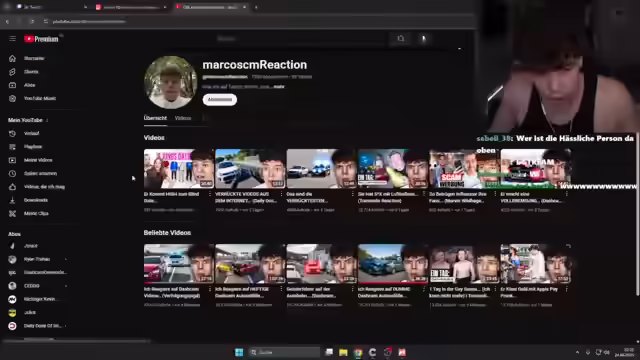
Task: Open Chrome from the taskbar
Action: coord(358,352)
